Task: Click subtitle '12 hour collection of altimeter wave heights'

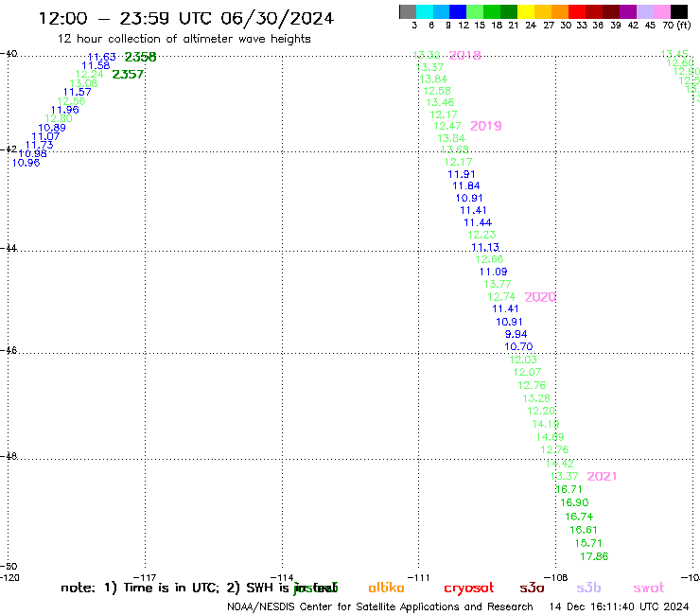Action: (x=184, y=39)
